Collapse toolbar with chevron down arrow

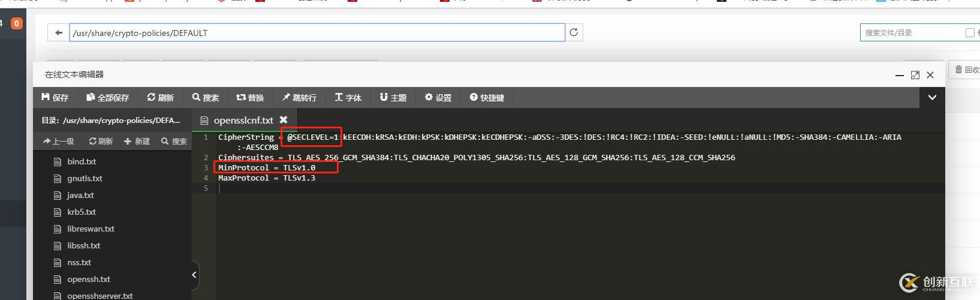click(x=932, y=97)
